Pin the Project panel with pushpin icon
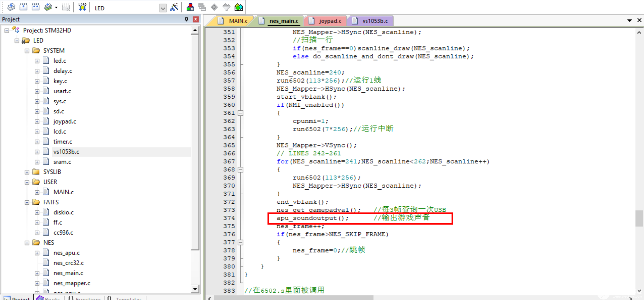Image resolution: width=644 pixels, height=300 pixels. pyautogui.click(x=186, y=19)
